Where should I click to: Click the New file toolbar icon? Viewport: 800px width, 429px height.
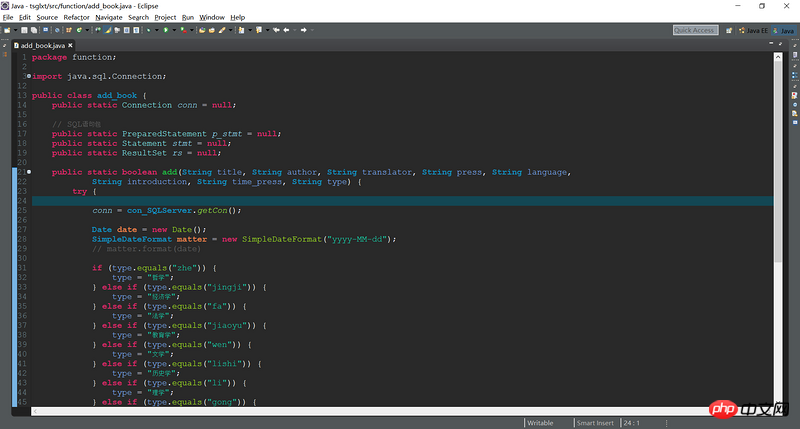(8, 30)
